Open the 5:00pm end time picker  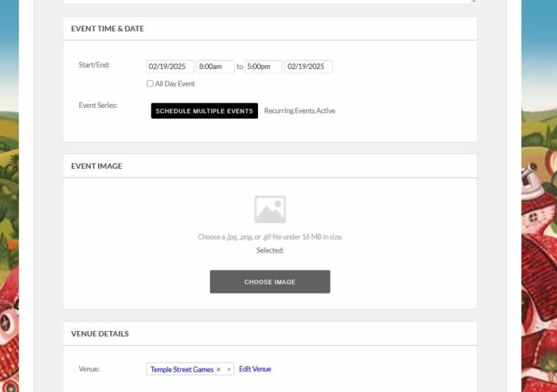(x=263, y=67)
